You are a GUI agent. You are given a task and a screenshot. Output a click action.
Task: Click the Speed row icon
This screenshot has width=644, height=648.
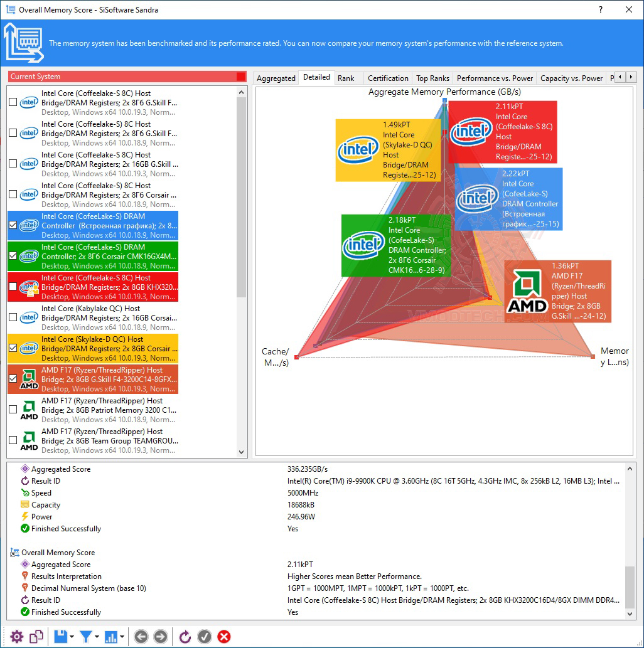coord(25,492)
